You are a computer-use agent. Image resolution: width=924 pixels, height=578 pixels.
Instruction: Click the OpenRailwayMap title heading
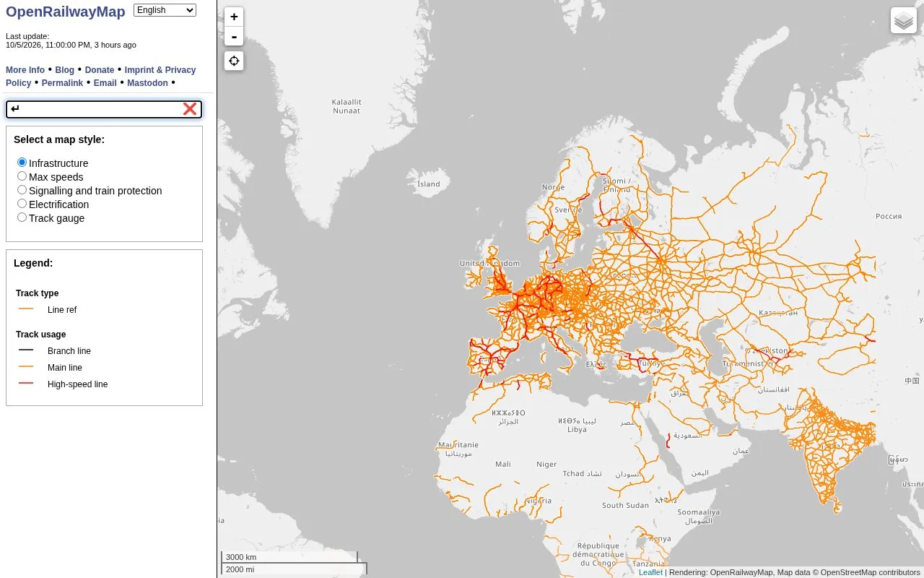66,12
